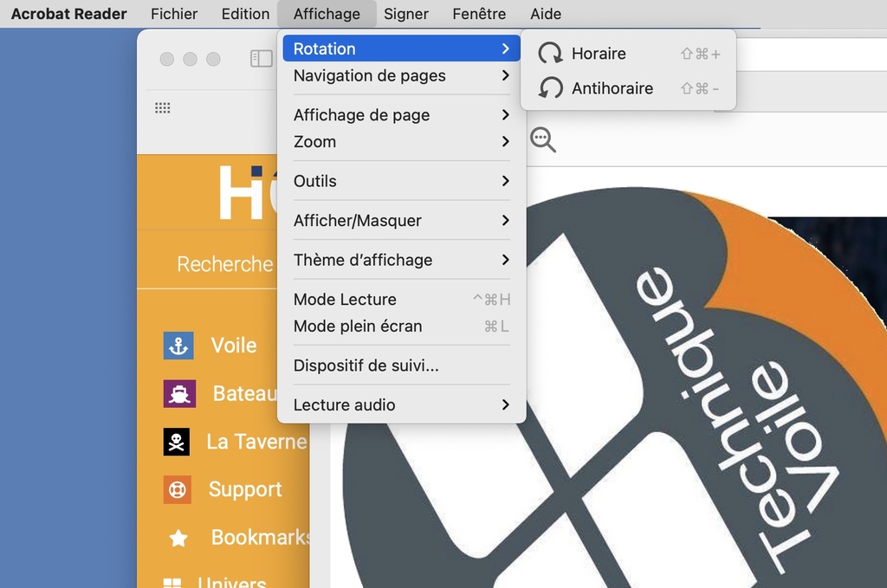Click the orange lifebuoy Support icon
Image resolution: width=887 pixels, height=588 pixels.
tap(177, 489)
